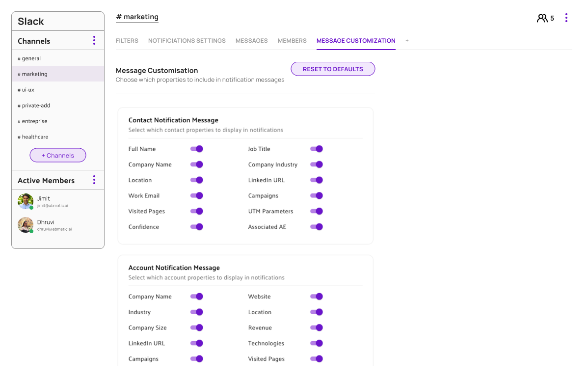
Task: Open the Active Members three-dot menu
Action: (94, 180)
